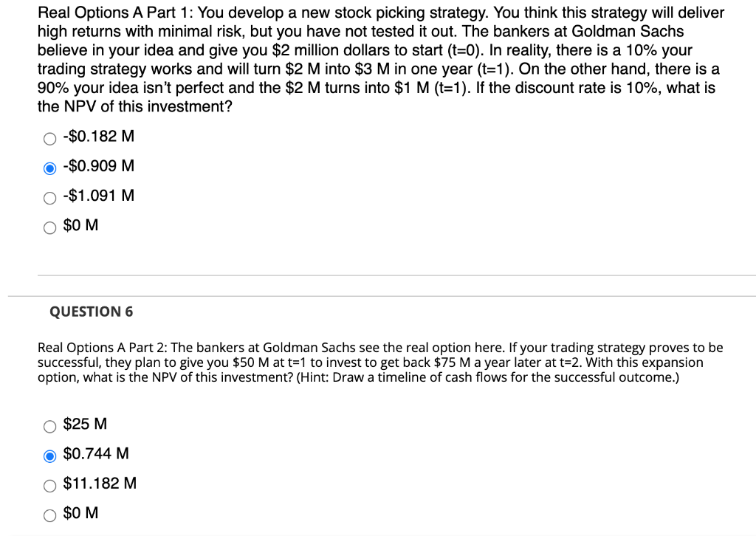Choose the $11.182 M answer option
The image size is (756, 536).
pos(49,485)
